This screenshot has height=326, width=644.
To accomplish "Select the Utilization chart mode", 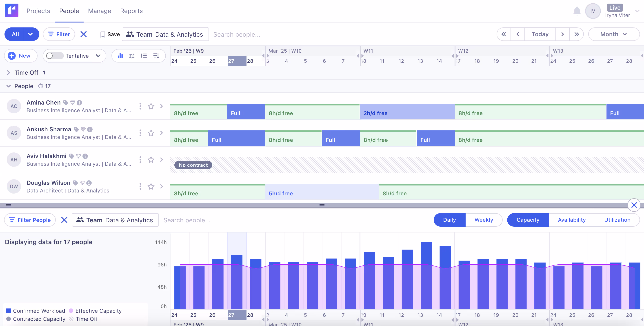I will pos(617,220).
